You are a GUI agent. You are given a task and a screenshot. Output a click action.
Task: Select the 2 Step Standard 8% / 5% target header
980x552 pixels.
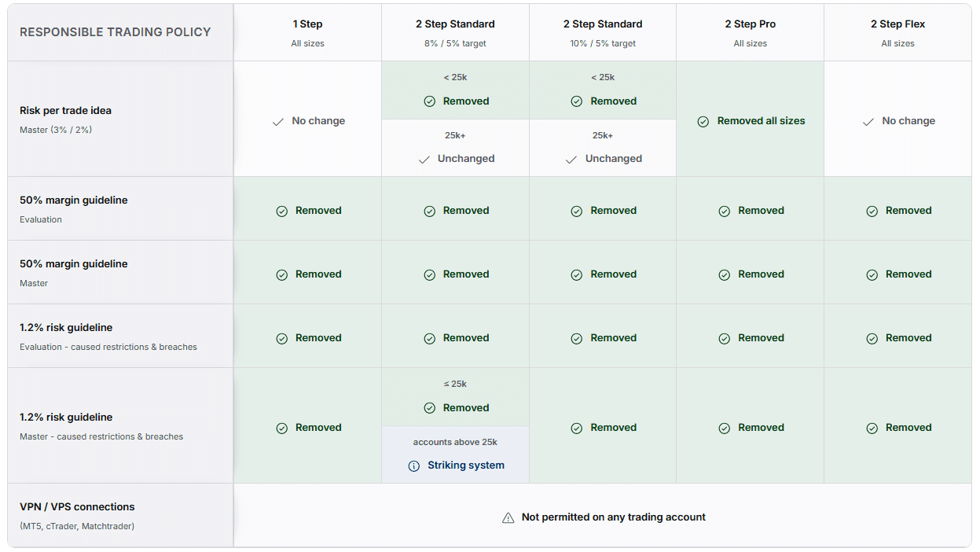click(455, 32)
